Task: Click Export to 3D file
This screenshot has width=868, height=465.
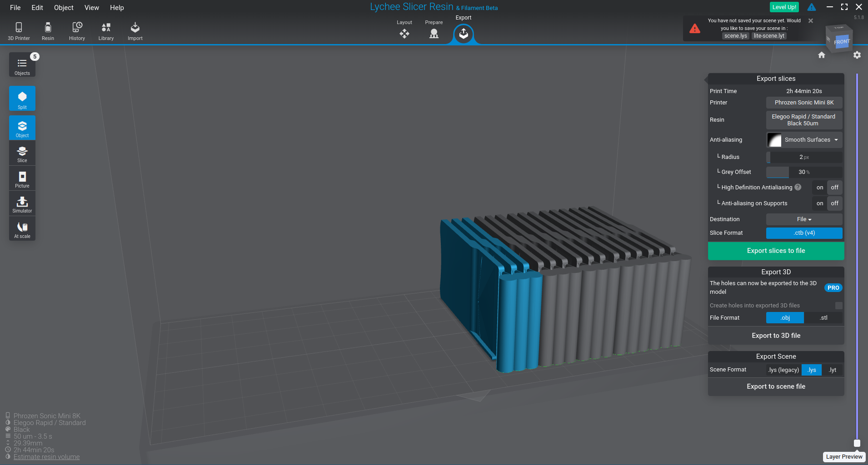Action: pyautogui.click(x=776, y=336)
